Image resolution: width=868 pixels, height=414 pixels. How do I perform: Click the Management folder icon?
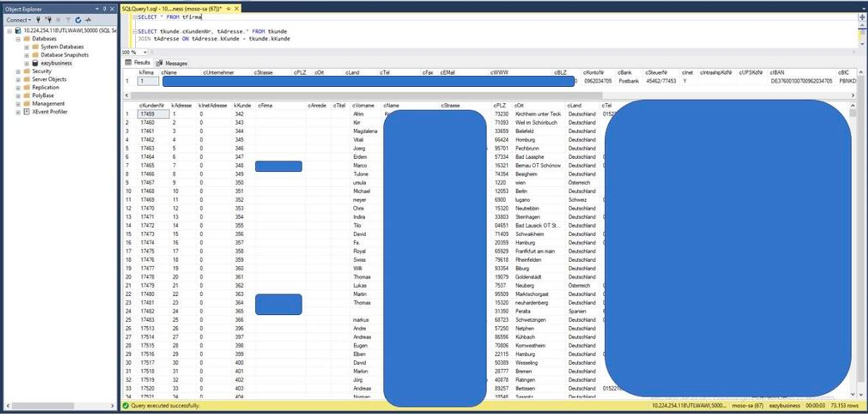point(27,104)
